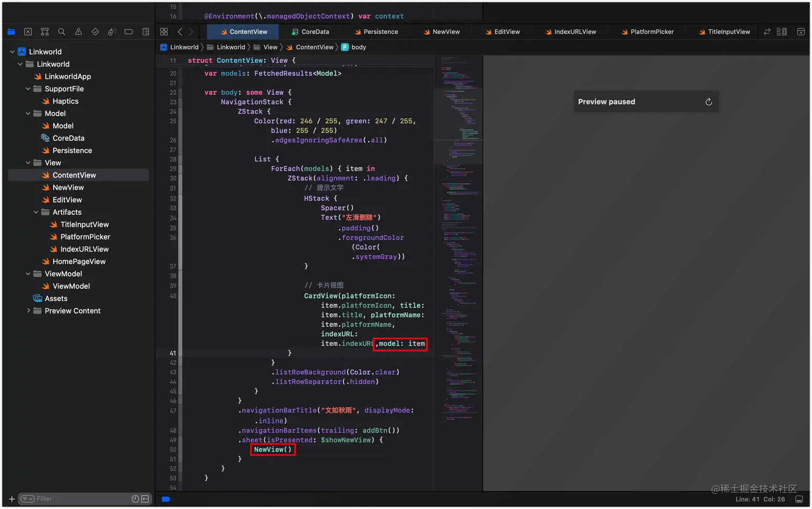Click the View folder breadcrumb
This screenshot has height=509, width=812.
pos(265,47)
